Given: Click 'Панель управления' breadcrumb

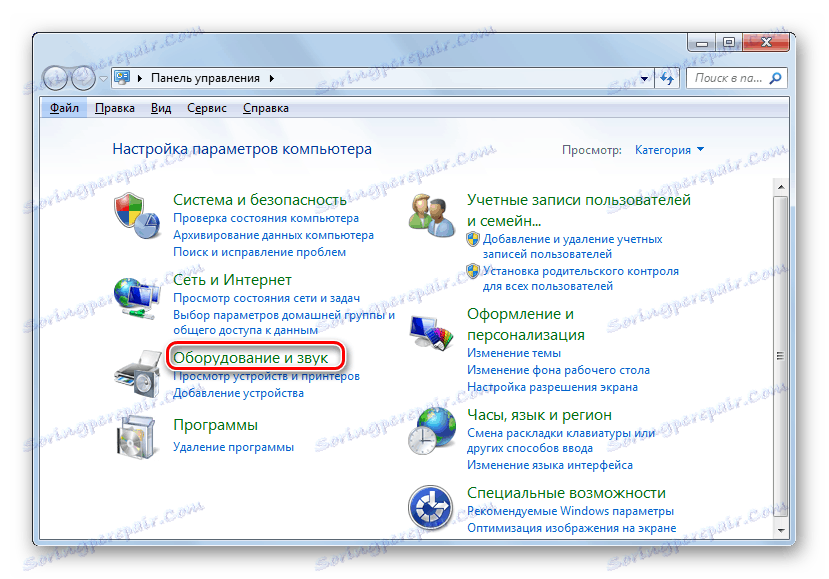Looking at the screenshot, I should pos(205,78).
